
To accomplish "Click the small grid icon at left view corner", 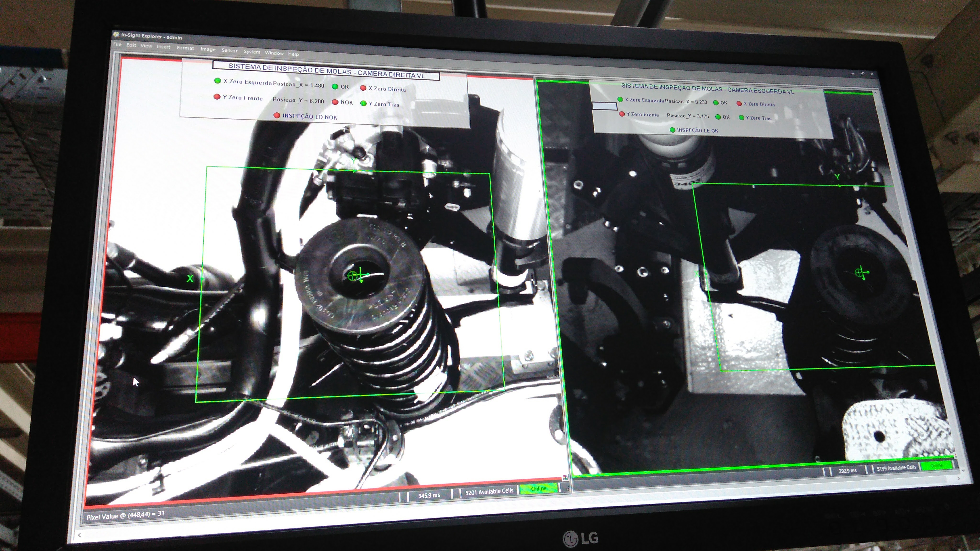I will tap(565, 478).
